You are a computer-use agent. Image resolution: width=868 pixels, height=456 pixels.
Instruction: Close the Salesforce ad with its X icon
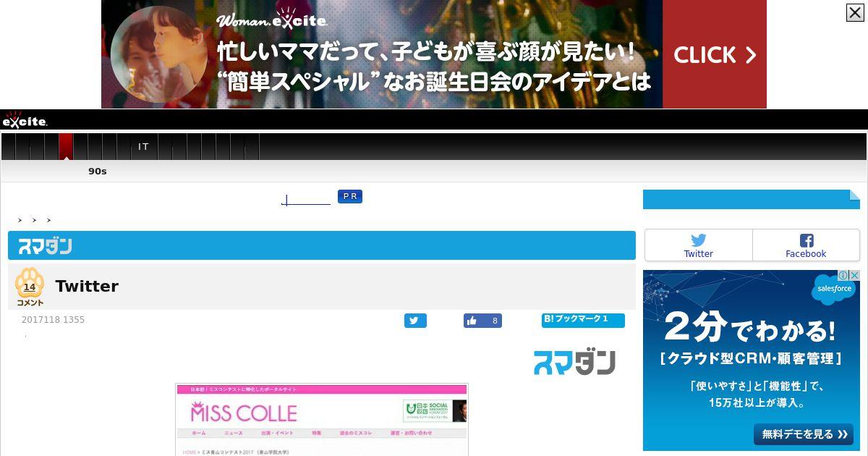854,276
